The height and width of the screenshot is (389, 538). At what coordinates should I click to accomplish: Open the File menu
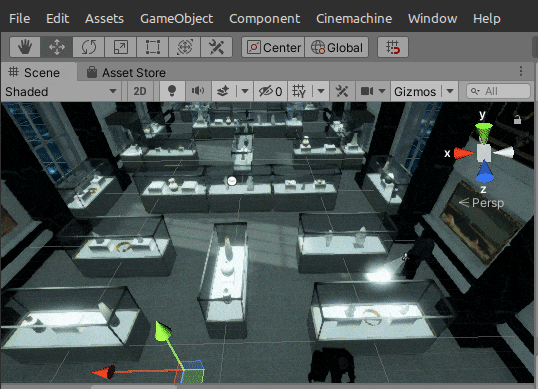point(20,19)
